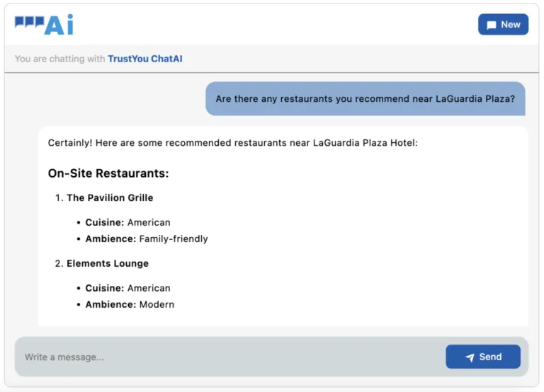This screenshot has height=392, width=544.
Task: Click the three blue flags in logo
Action: 29,22
